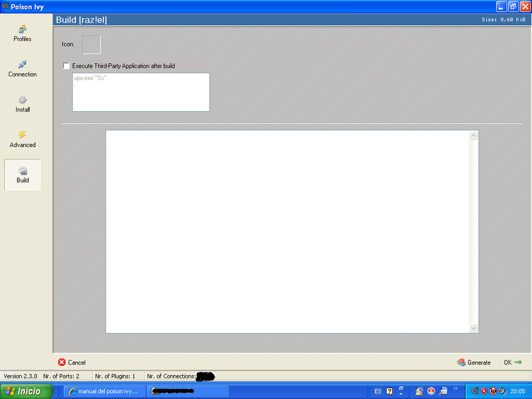This screenshot has width=532, height=399.
Task: Click the speaker volume tray icon
Action: click(x=503, y=391)
